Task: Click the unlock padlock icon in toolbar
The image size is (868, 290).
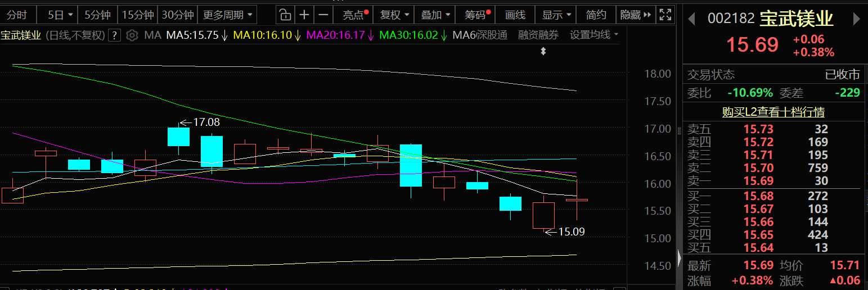Action: point(285,15)
